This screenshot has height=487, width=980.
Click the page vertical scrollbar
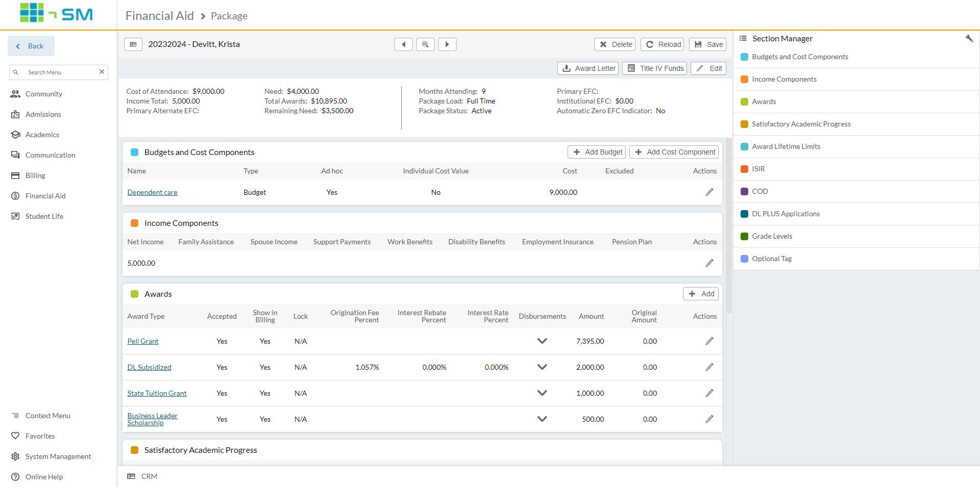pos(729,225)
